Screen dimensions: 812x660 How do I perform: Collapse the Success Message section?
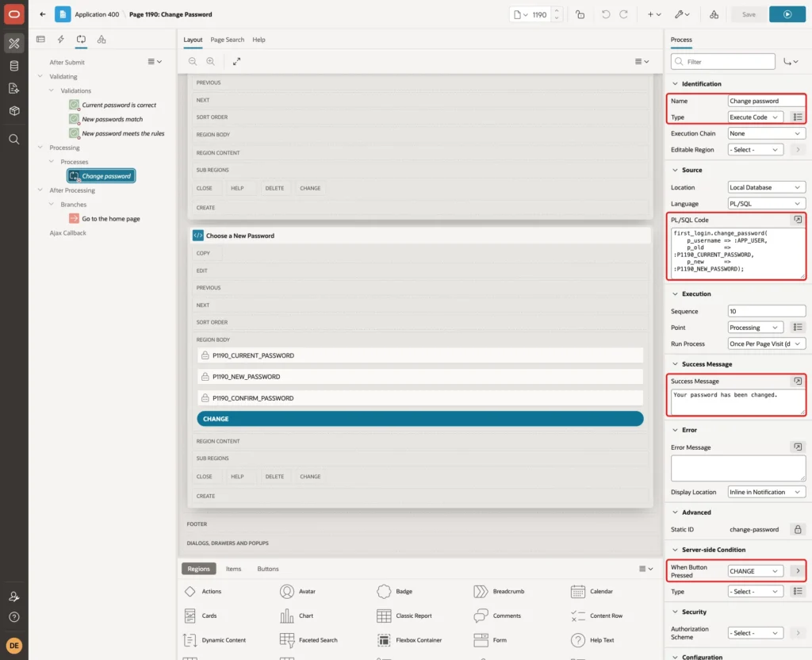675,363
